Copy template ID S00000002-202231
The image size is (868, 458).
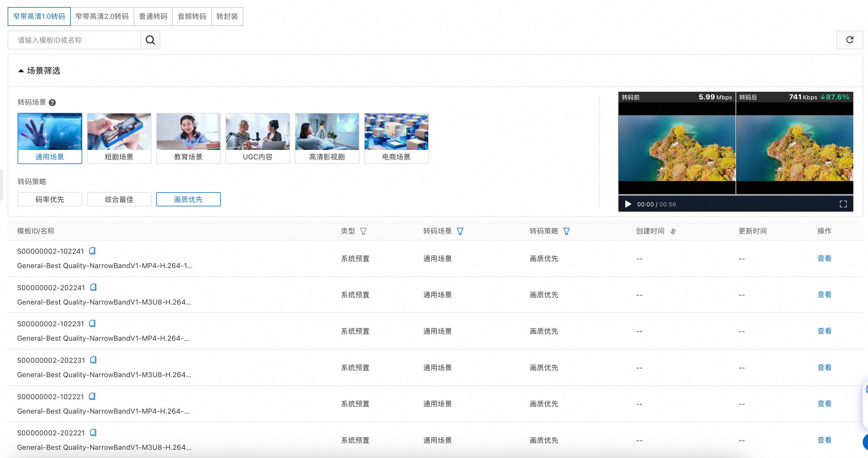pos(93,360)
